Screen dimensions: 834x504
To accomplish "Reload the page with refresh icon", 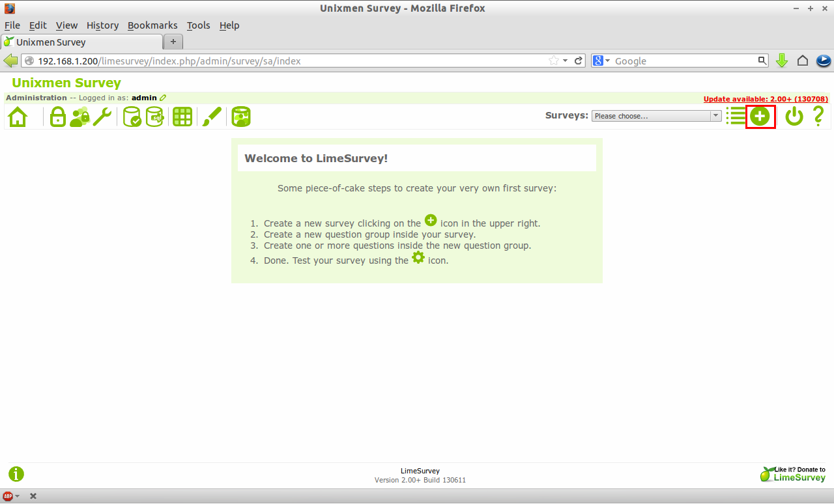I will (x=578, y=61).
